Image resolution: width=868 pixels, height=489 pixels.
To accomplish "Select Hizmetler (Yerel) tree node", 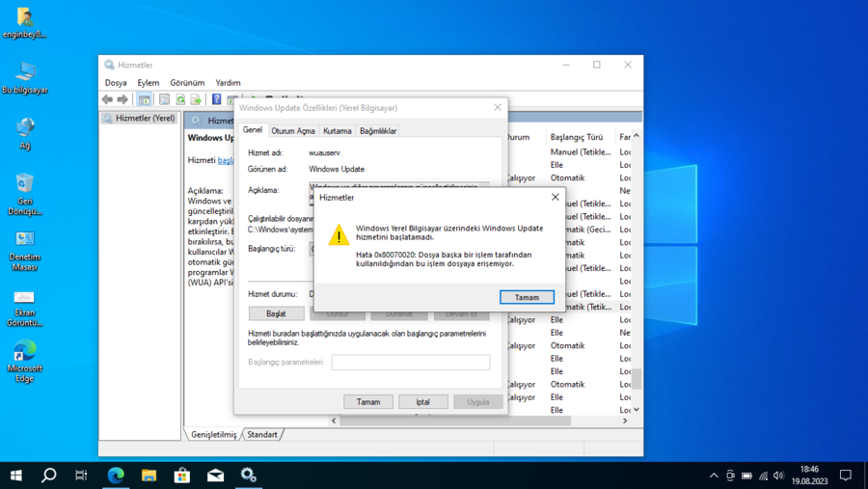I will 140,119.
